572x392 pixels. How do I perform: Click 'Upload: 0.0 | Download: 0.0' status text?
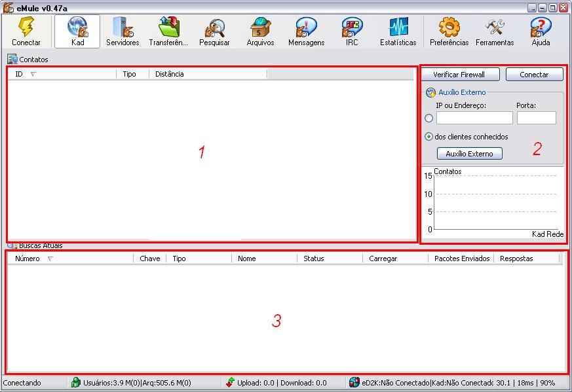(x=282, y=383)
